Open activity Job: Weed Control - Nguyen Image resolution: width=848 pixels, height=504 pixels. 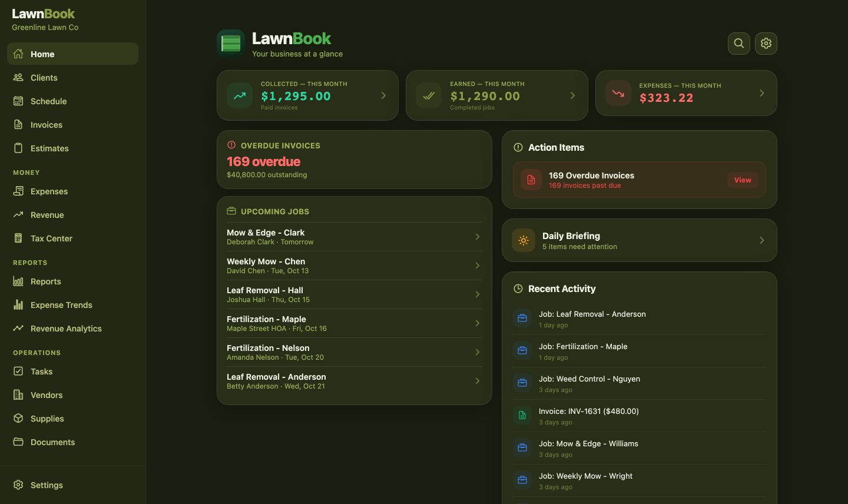(x=639, y=383)
